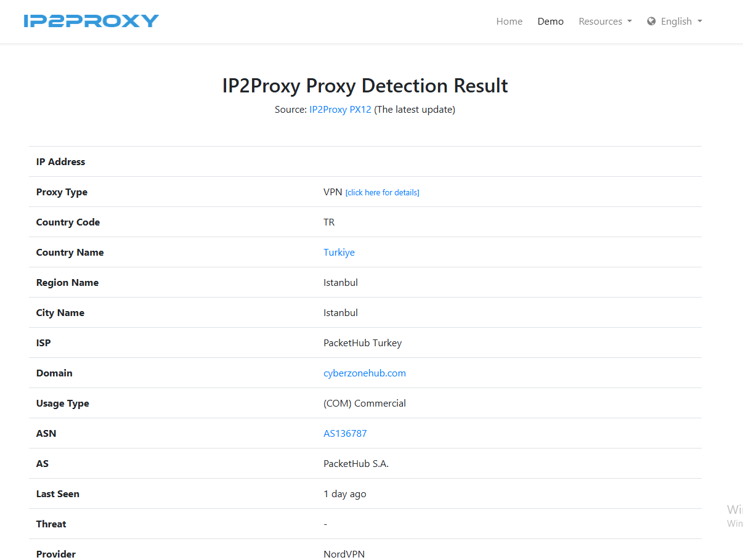This screenshot has width=743, height=560.
Task: Click the 'Last Seen' row label
Action: coord(58,494)
